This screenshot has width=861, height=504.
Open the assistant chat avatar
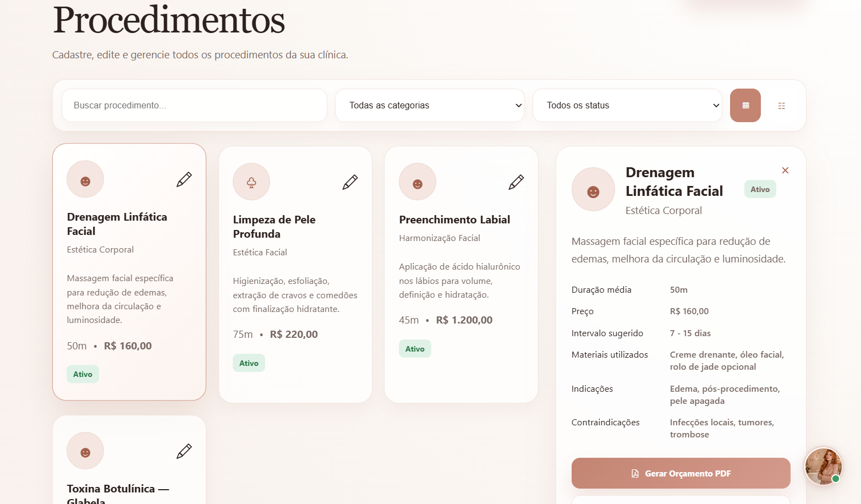(x=823, y=466)
